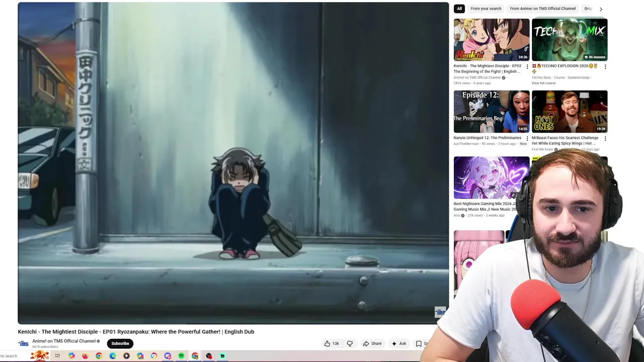Select the From your search chip
644x362 pixels.
coord(486,9)
